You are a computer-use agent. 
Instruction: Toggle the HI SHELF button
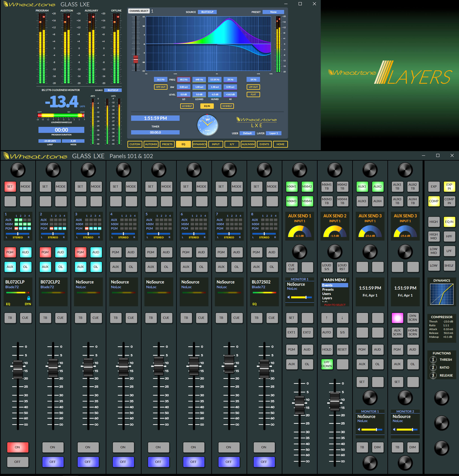click(x=227, y=106)
